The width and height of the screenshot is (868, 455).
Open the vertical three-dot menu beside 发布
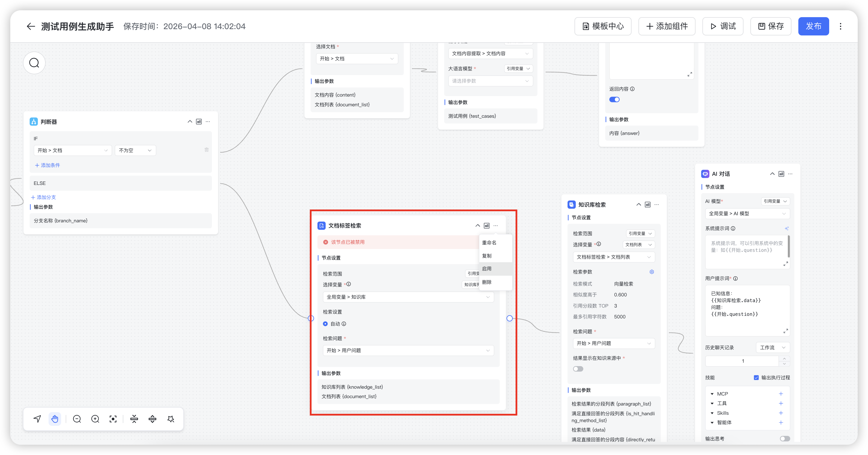(x=840, y=26)
